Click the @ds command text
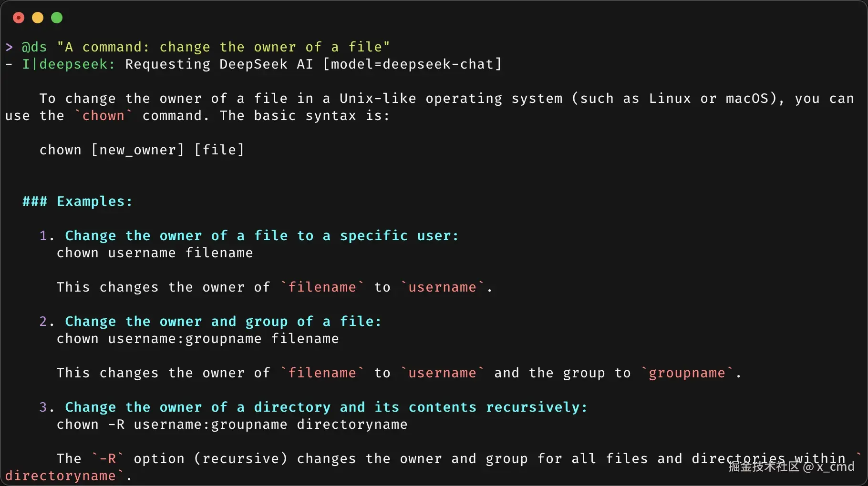The height and width of the screenshot is (486, 868). tap(34, 47)
